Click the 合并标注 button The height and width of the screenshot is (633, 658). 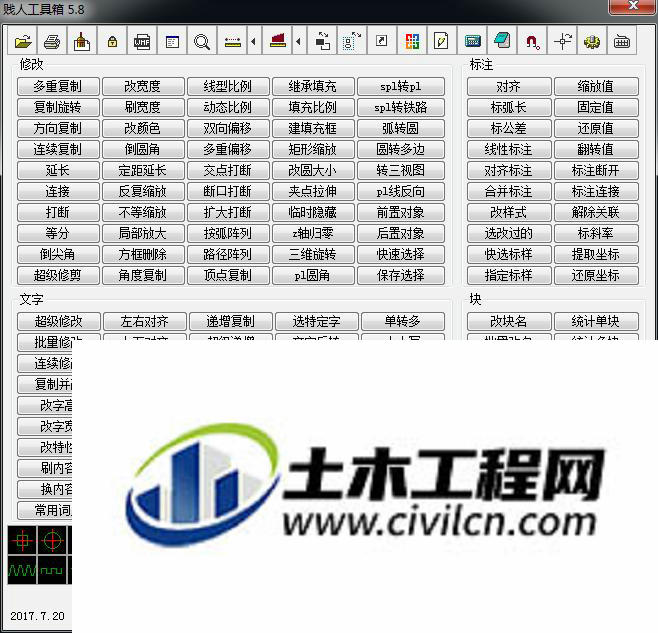click(509, 191)
